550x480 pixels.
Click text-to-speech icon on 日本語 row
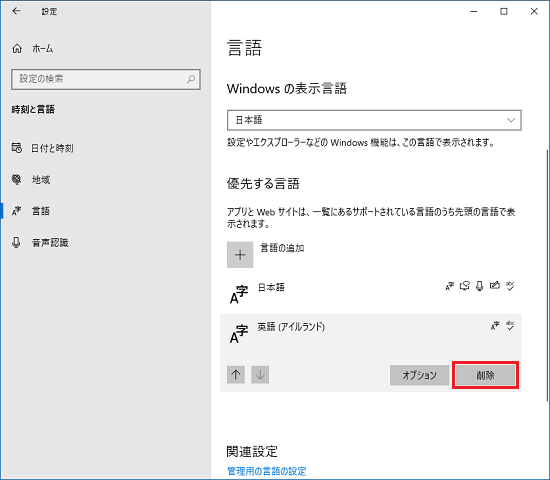tap(465, 286)
